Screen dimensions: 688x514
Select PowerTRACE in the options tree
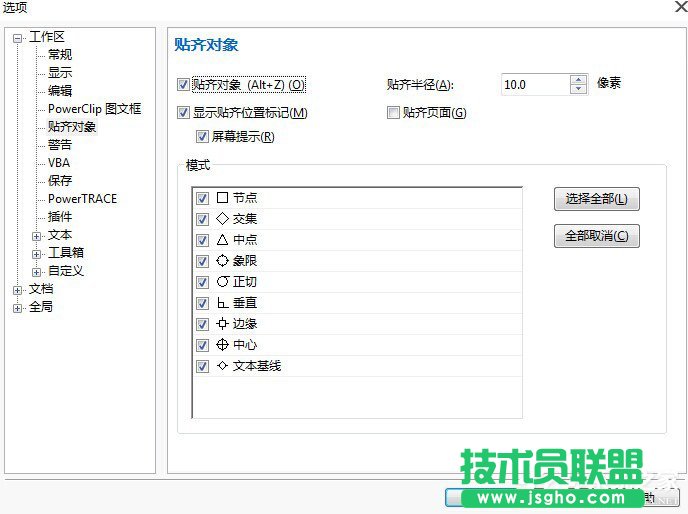point(82,199)
